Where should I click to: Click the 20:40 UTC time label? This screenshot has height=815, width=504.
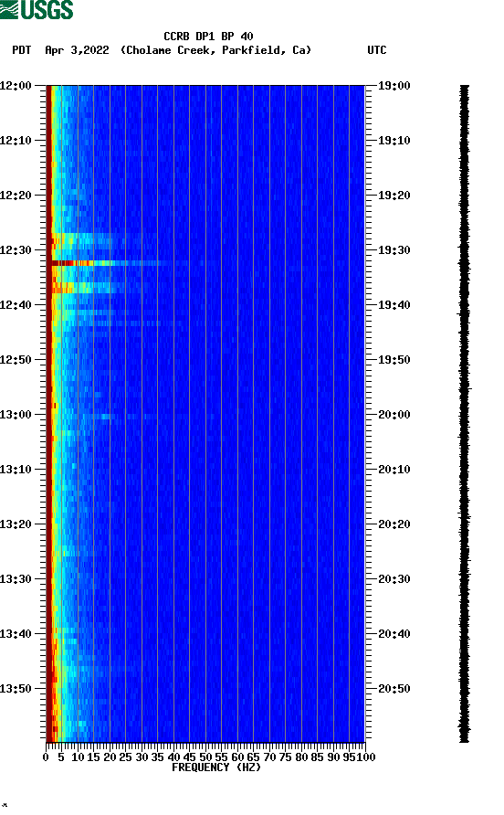pyautogui.click(x=394, y=634)
